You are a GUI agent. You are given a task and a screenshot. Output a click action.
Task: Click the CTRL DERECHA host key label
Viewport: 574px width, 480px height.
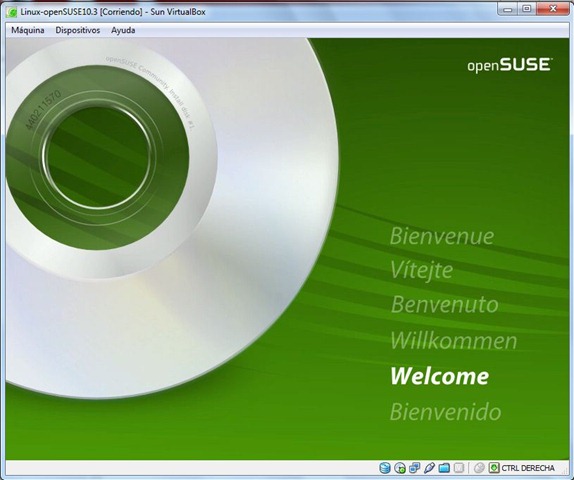[x=528, y=468]
